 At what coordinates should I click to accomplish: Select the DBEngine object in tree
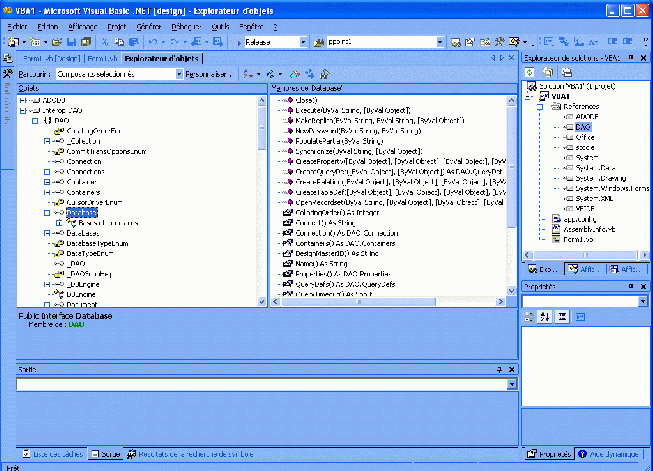coord(80,294)
